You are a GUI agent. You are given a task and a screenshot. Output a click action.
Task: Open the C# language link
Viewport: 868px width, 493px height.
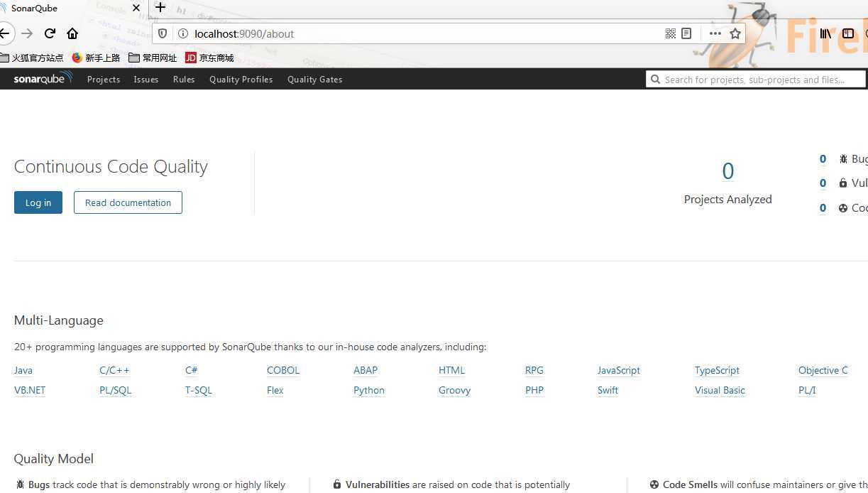(x=192, y=370)
